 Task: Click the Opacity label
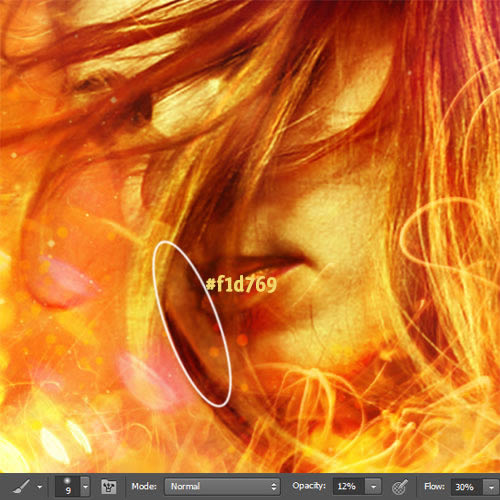click(x=309, y=486)
